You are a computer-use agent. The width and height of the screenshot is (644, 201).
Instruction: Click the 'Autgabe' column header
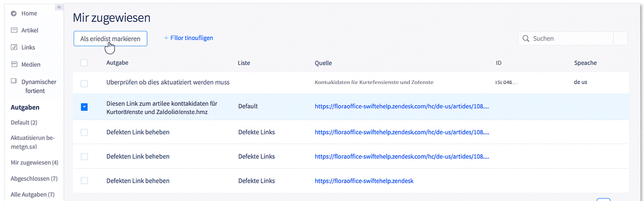pos(117,63)
